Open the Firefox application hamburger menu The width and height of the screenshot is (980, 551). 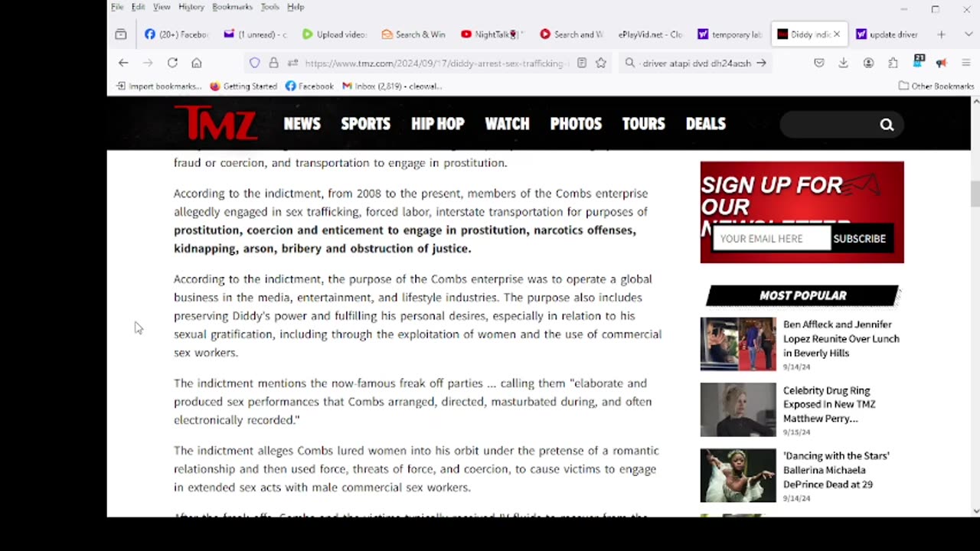[965, 63]
